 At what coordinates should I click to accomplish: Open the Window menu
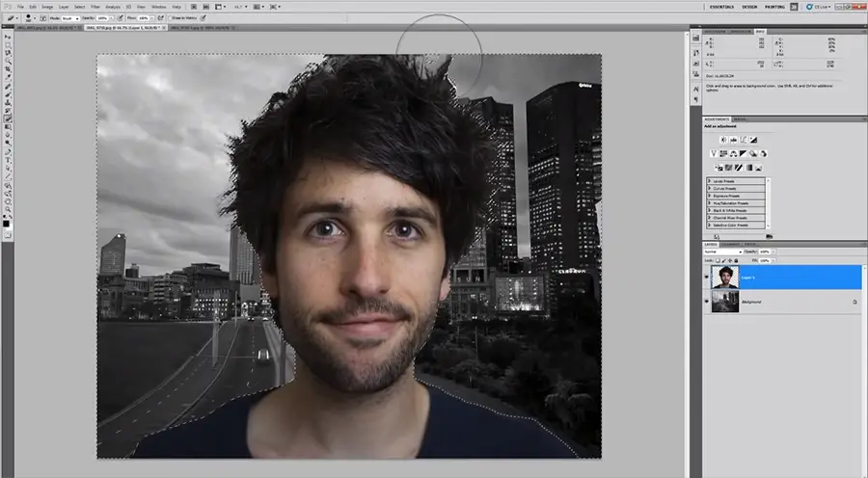click(159, 7)
